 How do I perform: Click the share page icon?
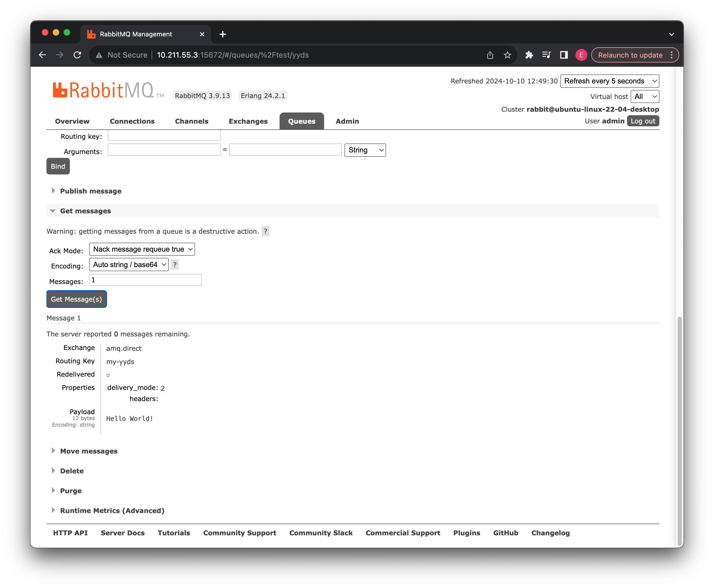click(490, 55)
